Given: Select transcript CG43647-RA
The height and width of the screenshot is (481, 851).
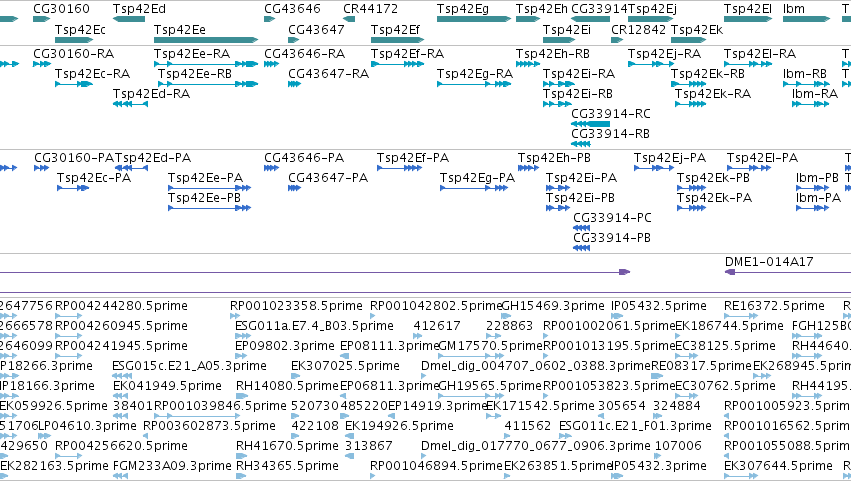Looking at the screenshot, I should tap(328, 74).
